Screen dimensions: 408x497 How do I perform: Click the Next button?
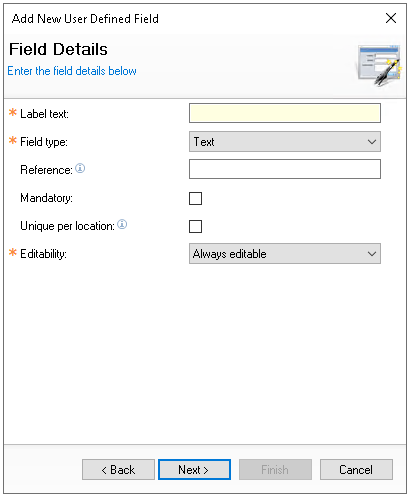tap(194, 470)
